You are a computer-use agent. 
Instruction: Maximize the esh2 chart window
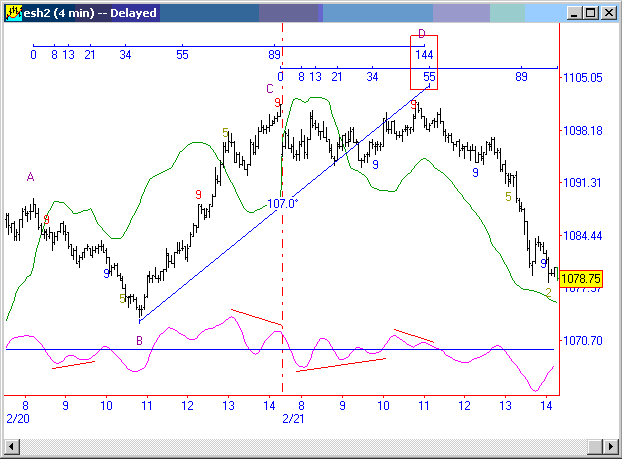coord(590,13)
